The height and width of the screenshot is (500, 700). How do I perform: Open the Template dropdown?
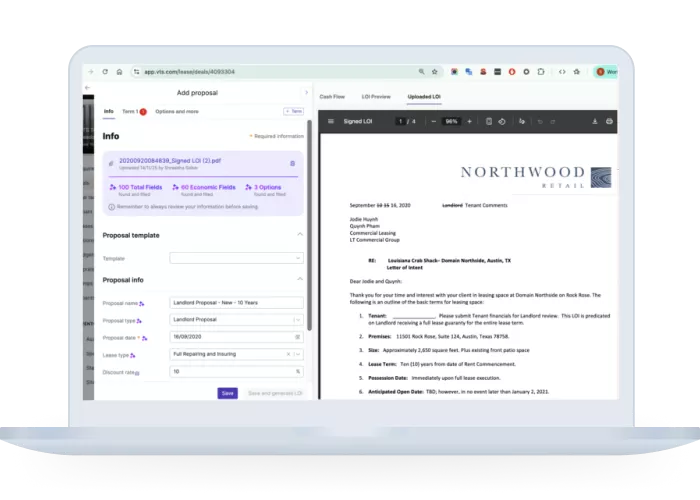(237, 258)
